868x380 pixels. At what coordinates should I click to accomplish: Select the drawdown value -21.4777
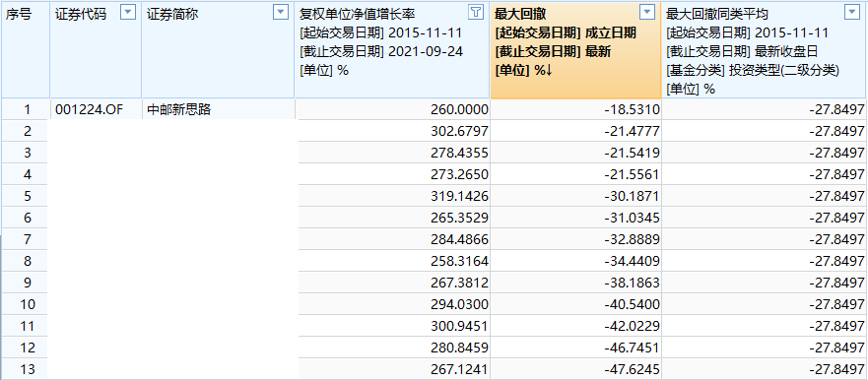633,132
